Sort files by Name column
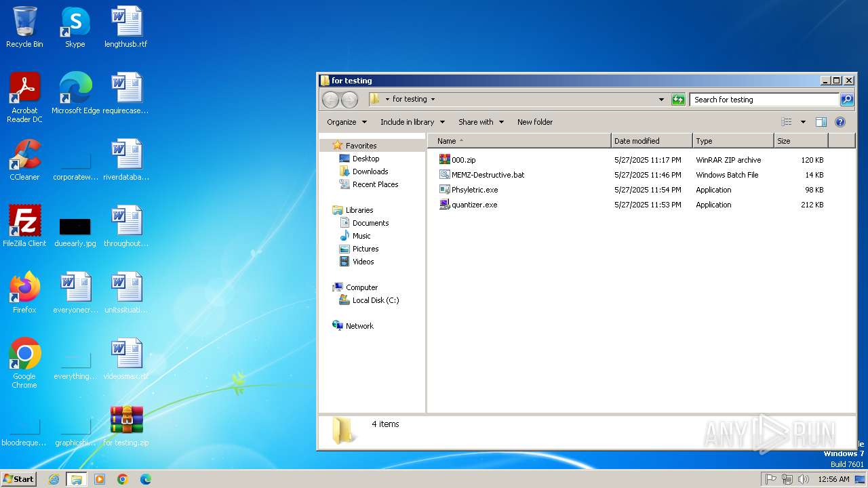The height and width of the screenshot is (488, 868). (519, 141)
